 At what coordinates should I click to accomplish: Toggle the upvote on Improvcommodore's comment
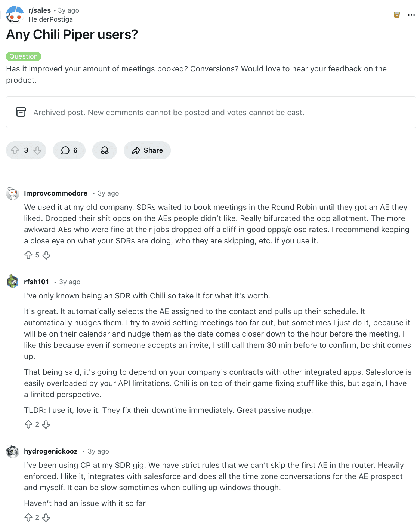click(x=29, y=255)
